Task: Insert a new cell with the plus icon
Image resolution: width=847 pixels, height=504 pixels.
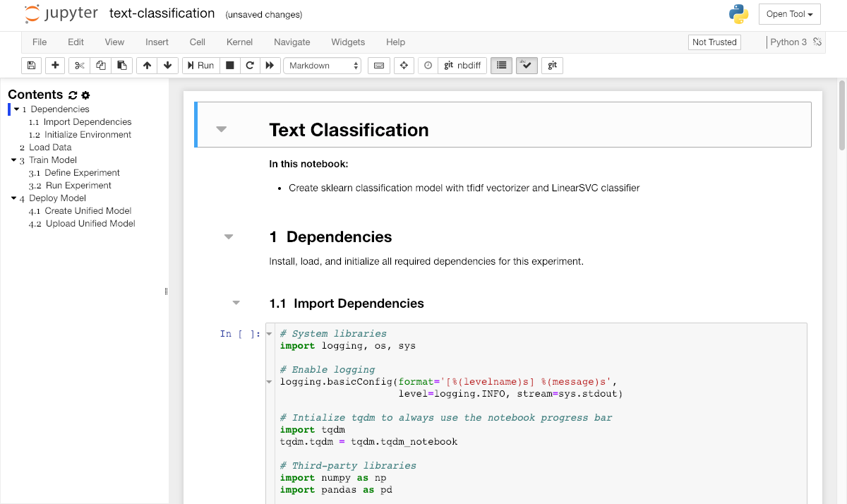Action: (55, 66)
